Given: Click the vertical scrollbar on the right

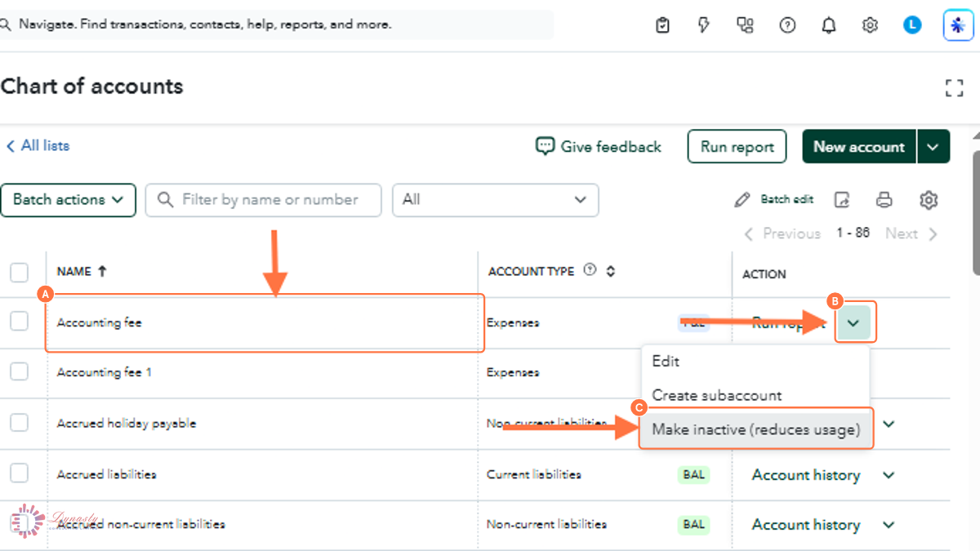Looking at the screenshot, I should click(975, 212).
